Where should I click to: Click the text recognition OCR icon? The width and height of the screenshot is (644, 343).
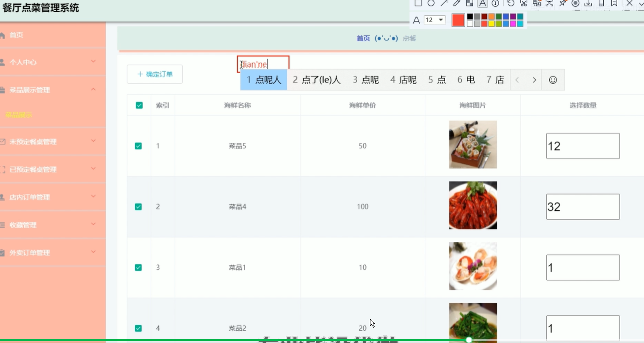(549, 3)
